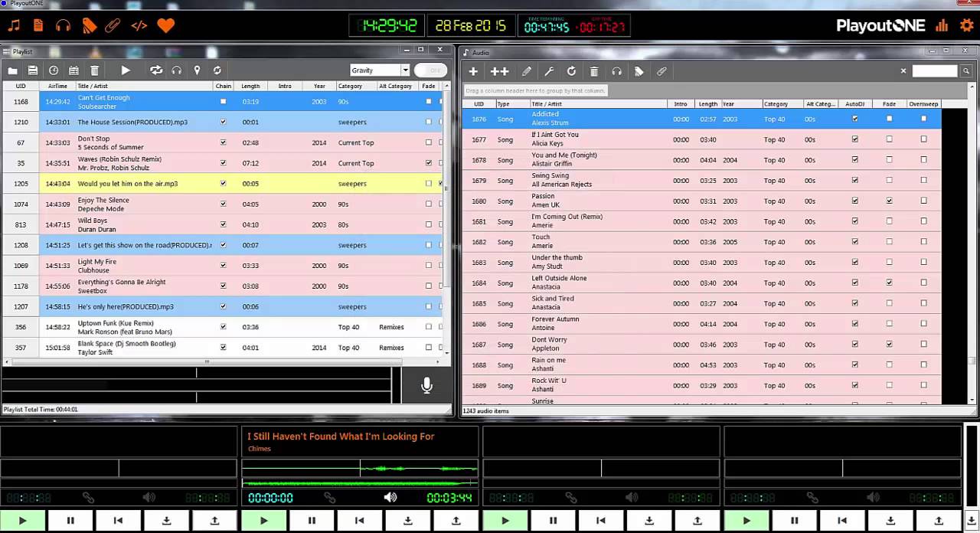This screenshot has height=533, width=980.
Task: Play the Chimes track in the second player
Action: pos(264,521)
